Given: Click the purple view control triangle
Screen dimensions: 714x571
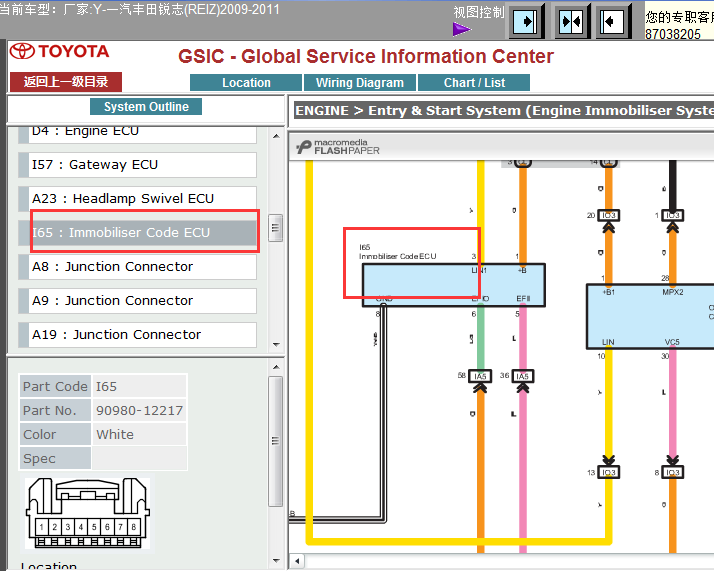Looking at the screenshot, I should tap(462, 30).
